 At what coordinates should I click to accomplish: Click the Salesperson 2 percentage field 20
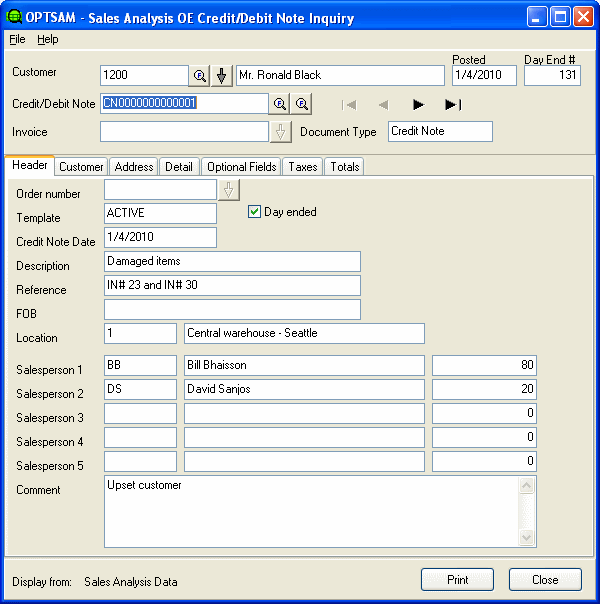pyautogui.click(x=484, y=389)
